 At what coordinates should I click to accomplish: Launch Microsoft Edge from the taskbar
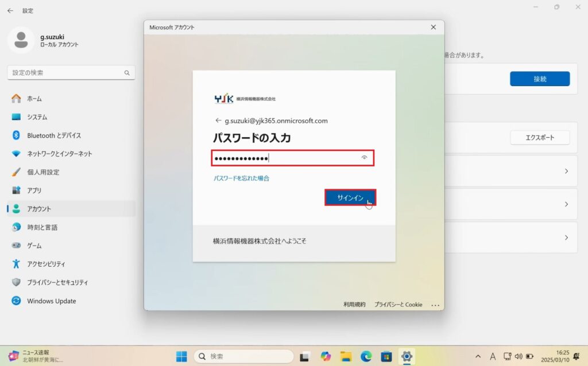(366, 356)
